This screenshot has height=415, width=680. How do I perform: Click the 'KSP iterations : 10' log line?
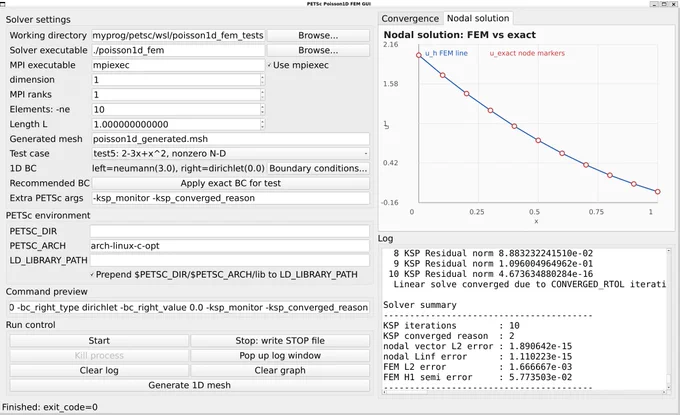pos(451,326)
